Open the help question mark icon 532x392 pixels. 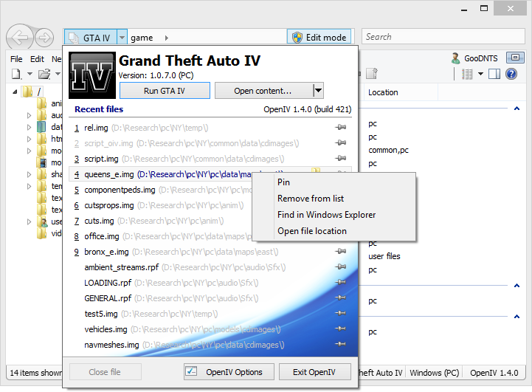511,74
